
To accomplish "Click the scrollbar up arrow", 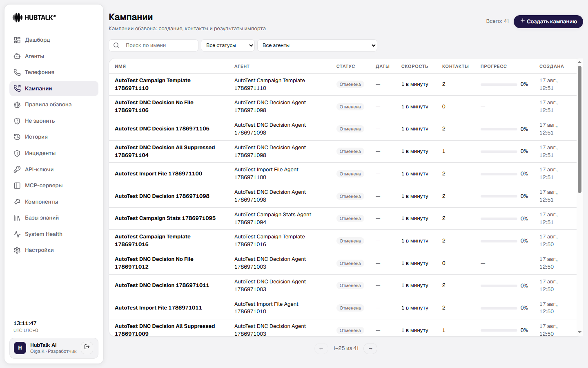I will (x=579, y=62).
